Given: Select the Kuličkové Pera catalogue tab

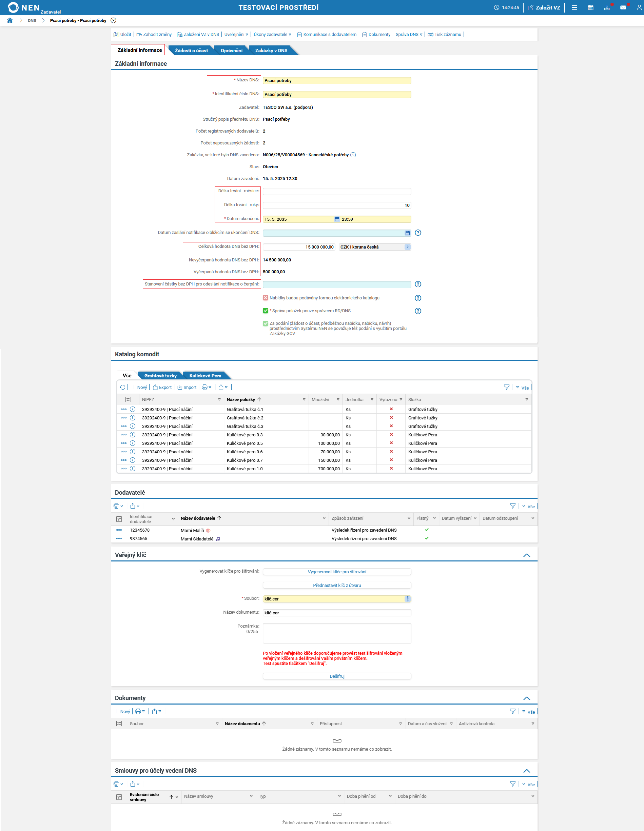Looking at the screenshot, I should click(x=205, y=376).
